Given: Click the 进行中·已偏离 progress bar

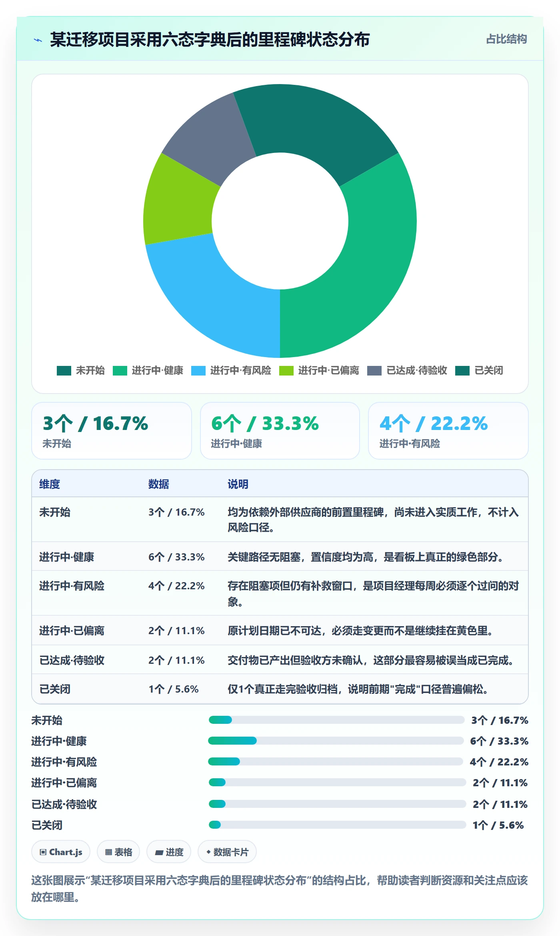Looking at the screenshot, I should coord(338,782).
